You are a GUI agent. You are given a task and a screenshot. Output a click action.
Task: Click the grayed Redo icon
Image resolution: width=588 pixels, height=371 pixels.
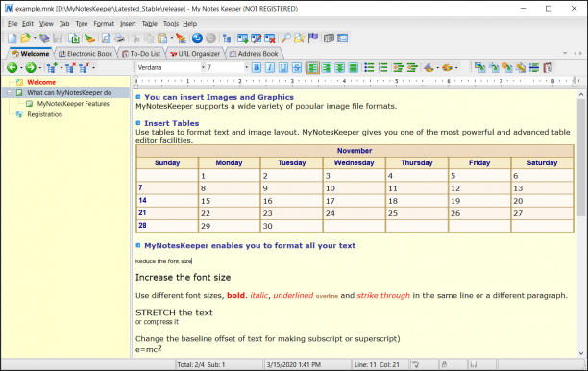coord(210,38)
